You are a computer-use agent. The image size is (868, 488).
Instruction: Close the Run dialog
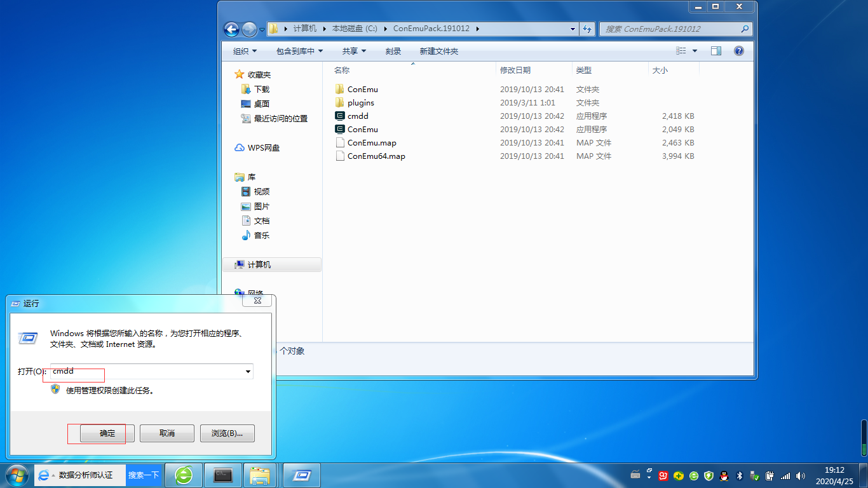pos(258,301)
